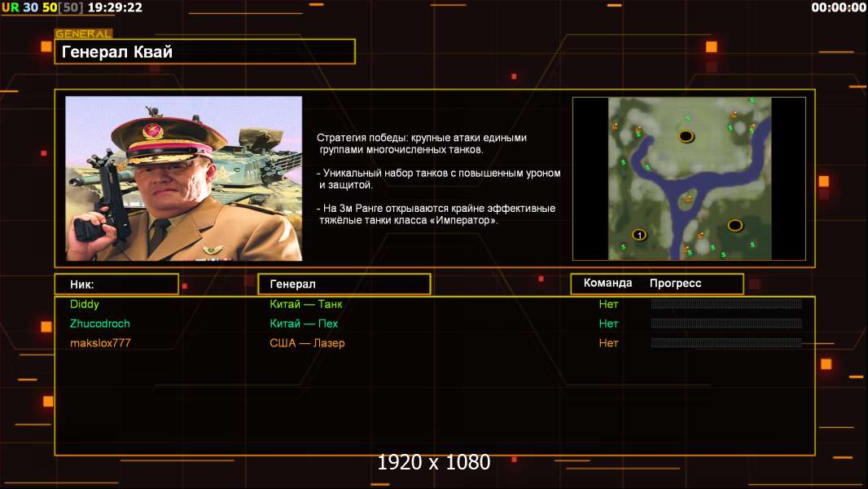Select the empty start marker east of the river
This screenshot has height=489, width=868.
[x=734, y=226]
